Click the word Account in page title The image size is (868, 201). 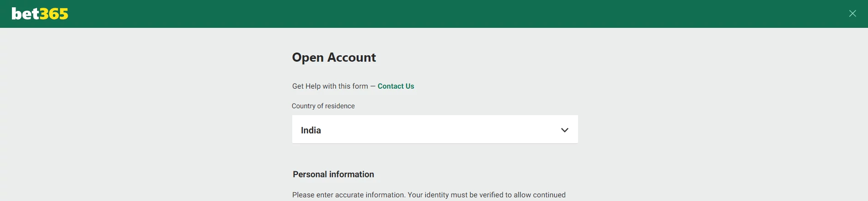(x=352, y=58)
